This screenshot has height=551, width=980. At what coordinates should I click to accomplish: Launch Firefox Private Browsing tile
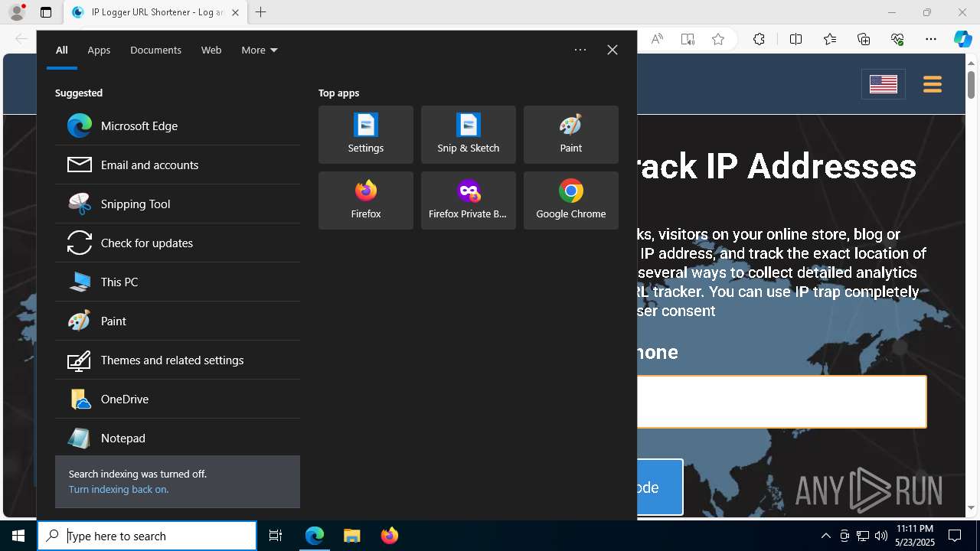click(x=469, y=201)
